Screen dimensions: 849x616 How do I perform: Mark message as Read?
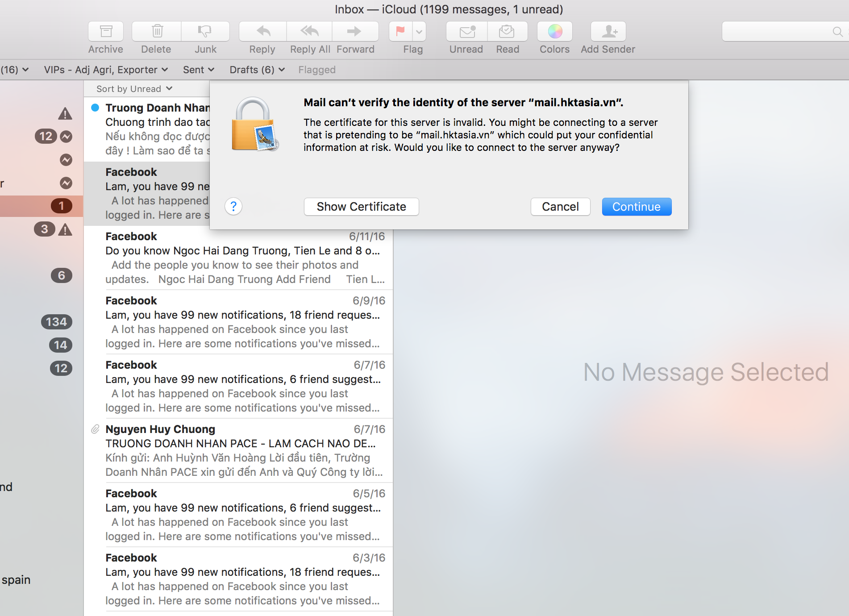coord(507,31)
